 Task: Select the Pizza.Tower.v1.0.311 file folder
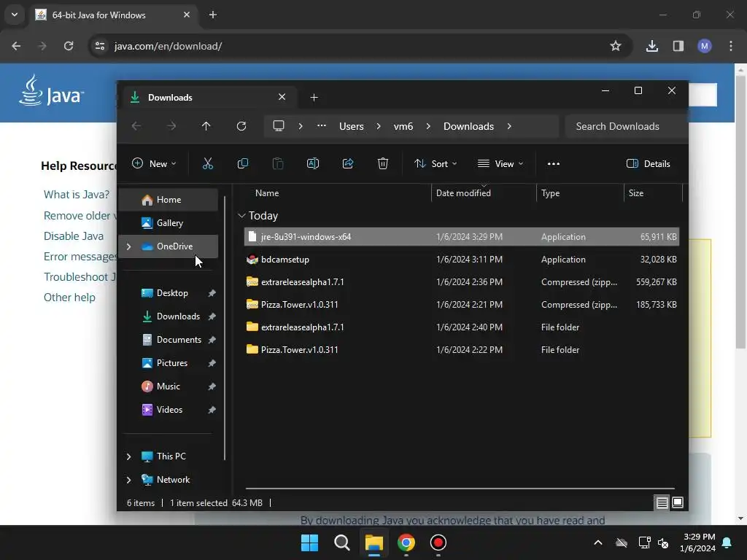click(461, 349)
